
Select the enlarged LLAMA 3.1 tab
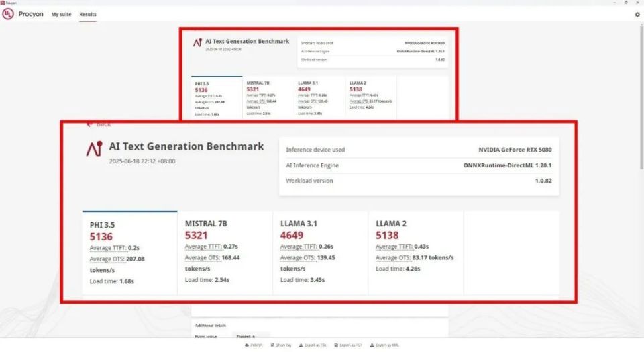tap(321, 253)
